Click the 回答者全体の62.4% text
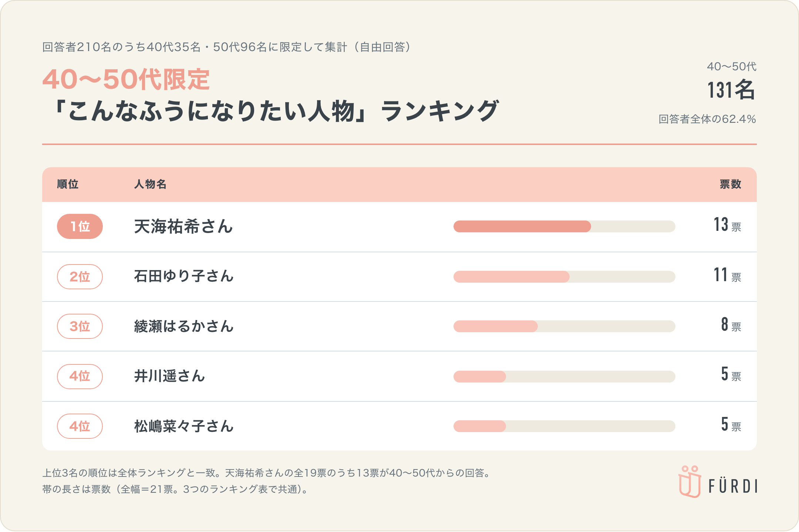This screenshot has height=532, width=799. pos(707,119)
